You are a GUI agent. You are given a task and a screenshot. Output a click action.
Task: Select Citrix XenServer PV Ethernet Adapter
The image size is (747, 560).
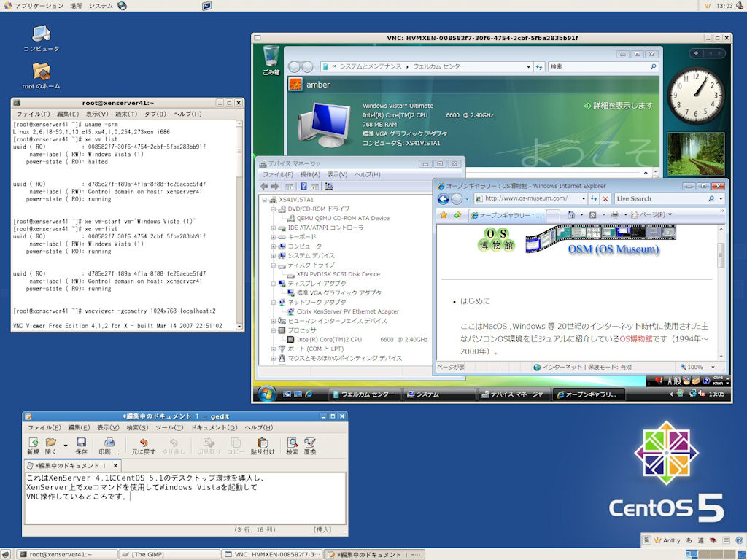(348, 311)
